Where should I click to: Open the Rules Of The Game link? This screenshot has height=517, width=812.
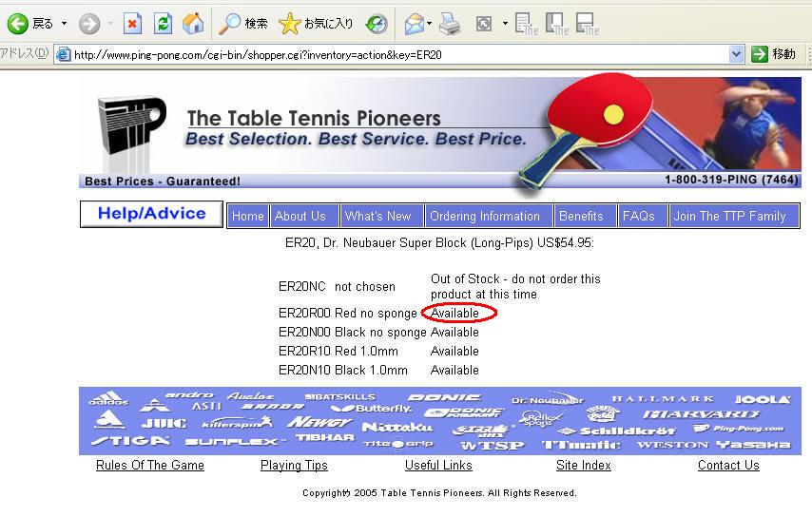click(150, 466)
